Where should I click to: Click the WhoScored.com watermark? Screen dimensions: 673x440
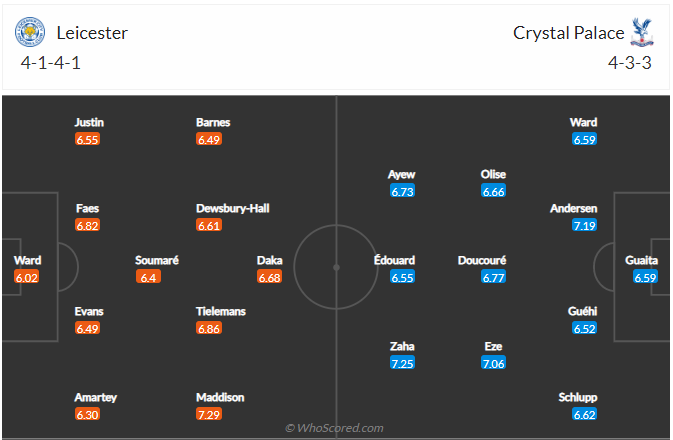[x=334, y=428]
